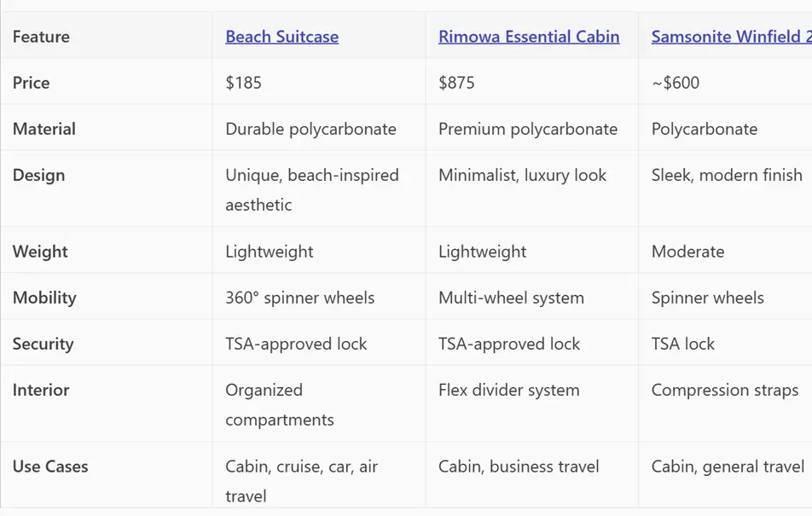Click the Mobility row label
Image resolution: width=812 pixels, height=516 pixels.
(44, 298)
